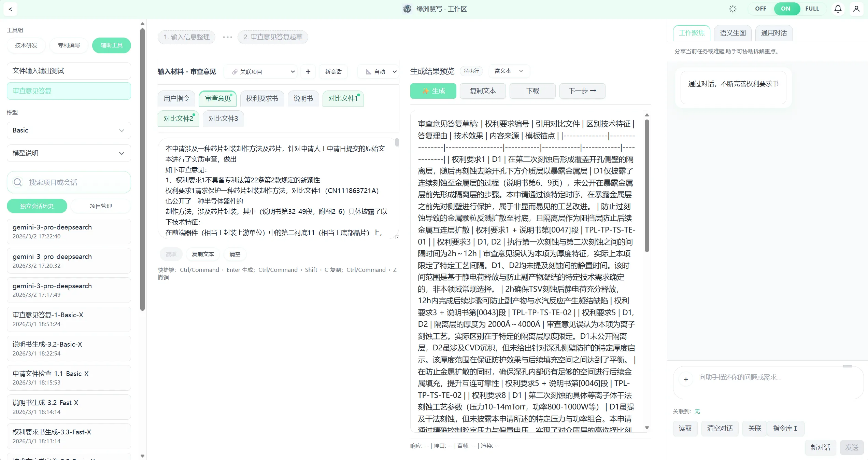The image size is (868, 460).
Task: Click the left sidebar scrollbar thumb
Action: 142,169
